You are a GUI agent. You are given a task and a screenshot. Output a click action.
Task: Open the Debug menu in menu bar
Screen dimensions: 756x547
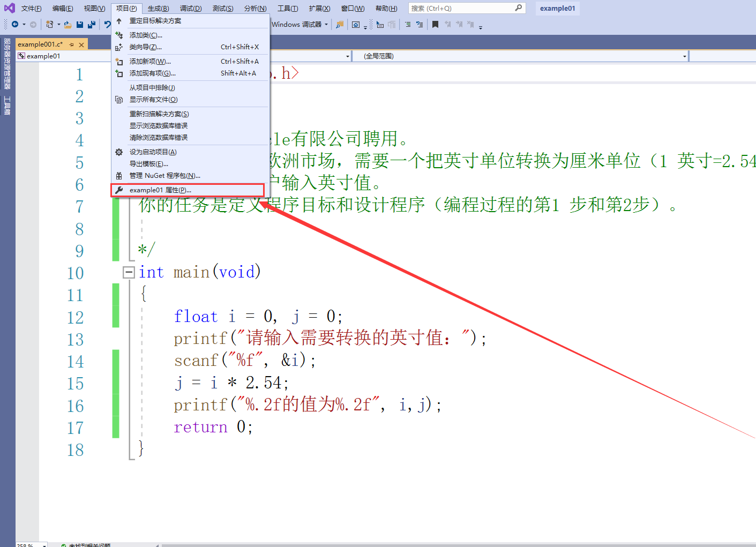coord(191,9)
